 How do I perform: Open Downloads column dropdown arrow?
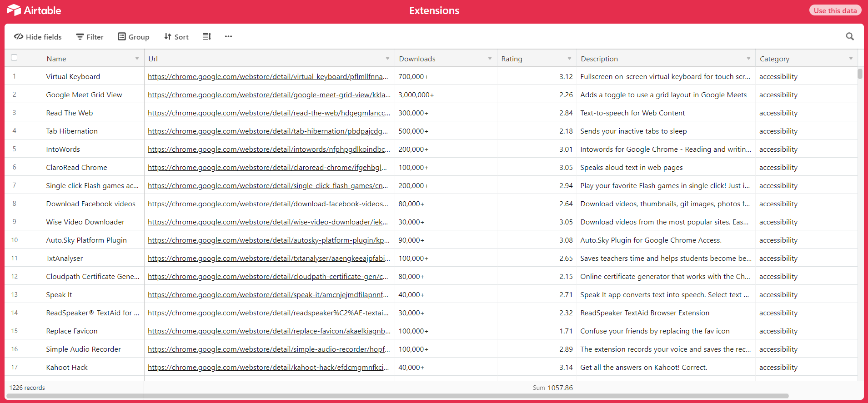pos(490,59)
